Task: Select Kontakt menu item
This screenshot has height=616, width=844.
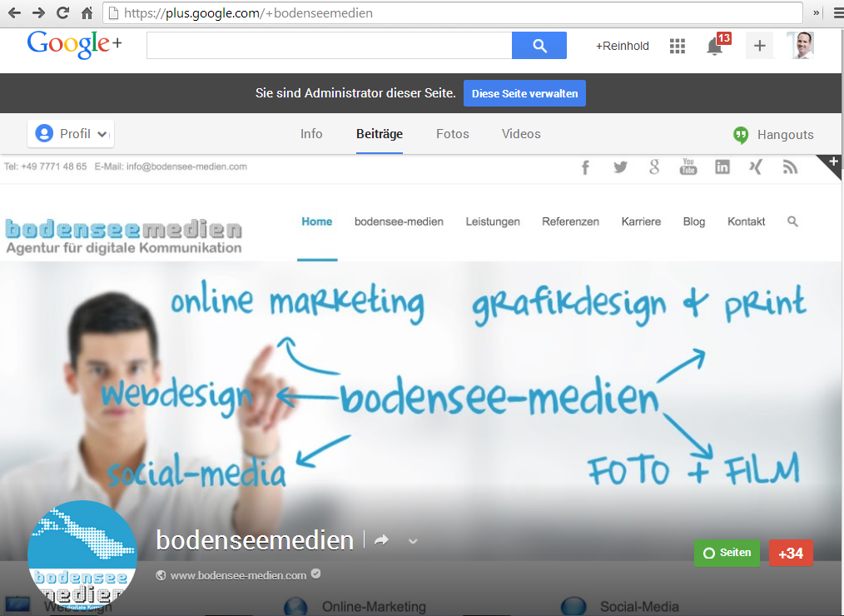Action: click(746, 221)
